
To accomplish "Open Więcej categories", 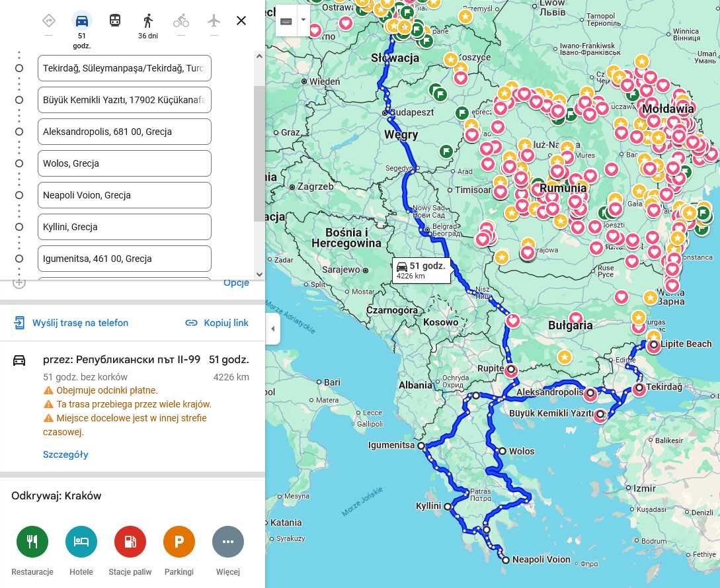I will click(x=228, y=542).
